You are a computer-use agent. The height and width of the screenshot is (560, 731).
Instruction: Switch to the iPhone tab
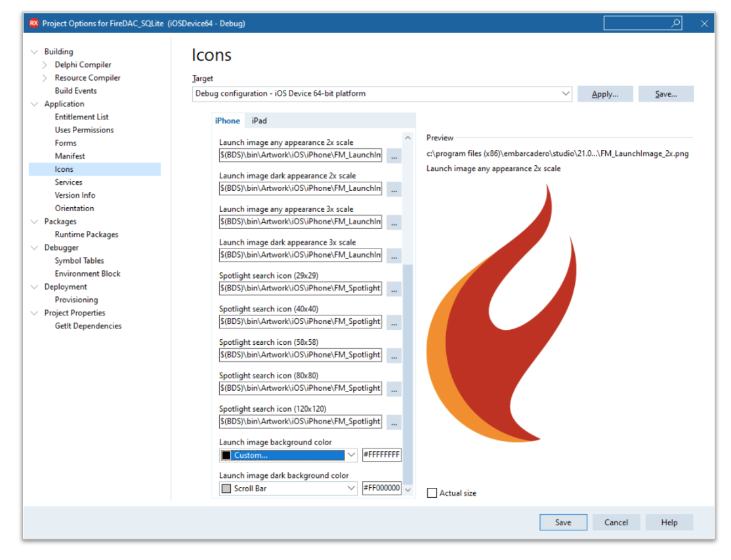228,121
